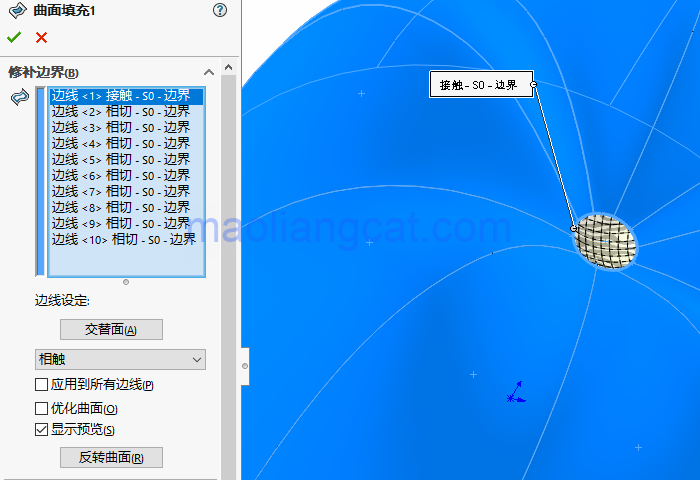Select 边线<2> 相切 - S0 - 边界
The height and width of the screenshot is (480, 700).
[126, 112]
